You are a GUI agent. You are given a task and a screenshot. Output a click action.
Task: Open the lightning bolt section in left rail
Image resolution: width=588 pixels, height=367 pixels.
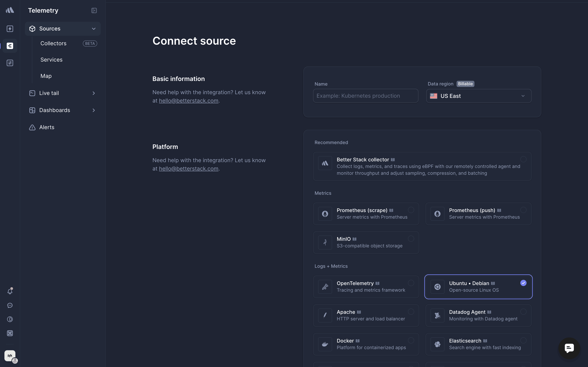[10, 29]
